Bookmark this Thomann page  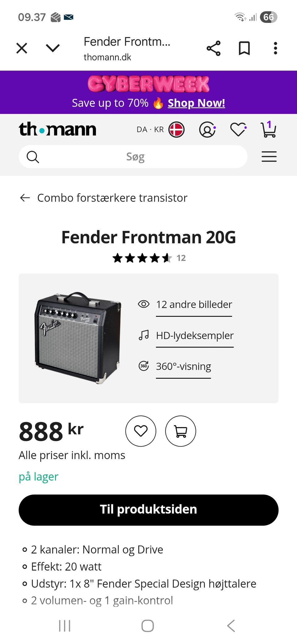244,48
